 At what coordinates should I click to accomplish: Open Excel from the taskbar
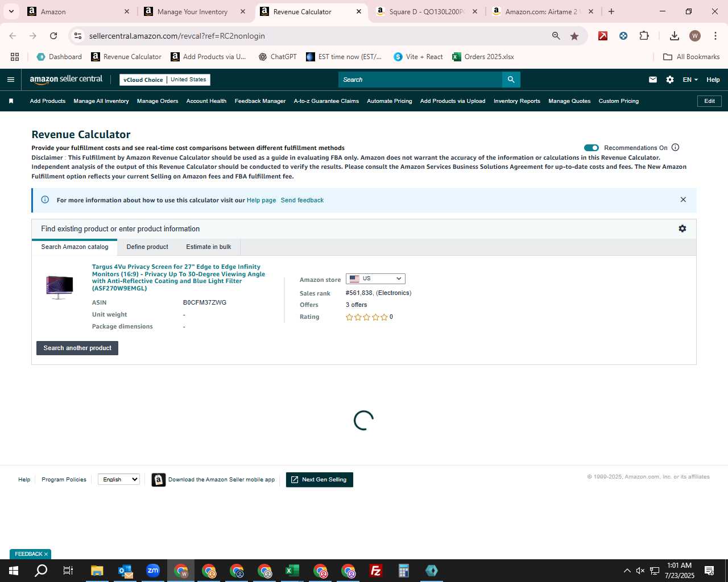(x=292, y=571)
